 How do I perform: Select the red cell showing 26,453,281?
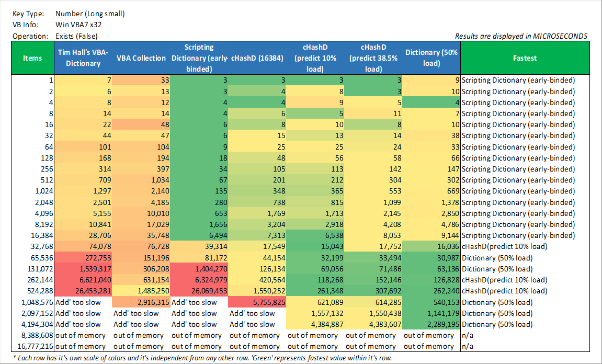coord(83,291)
